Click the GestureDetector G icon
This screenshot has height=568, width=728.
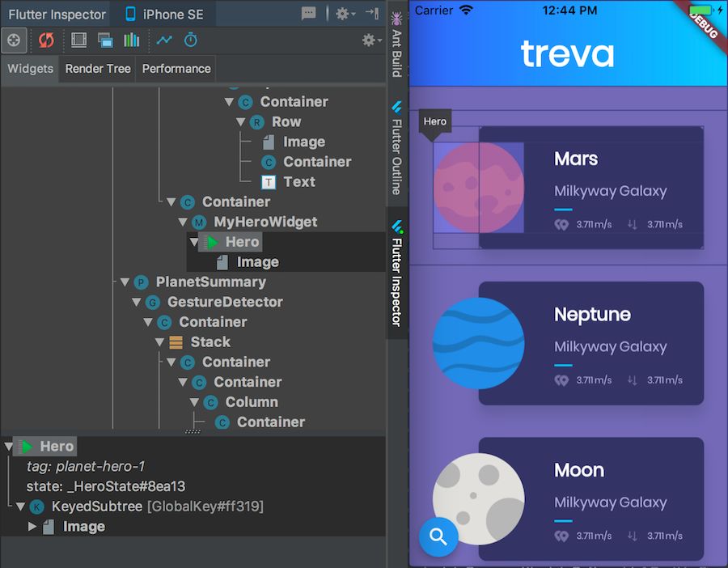152,302
